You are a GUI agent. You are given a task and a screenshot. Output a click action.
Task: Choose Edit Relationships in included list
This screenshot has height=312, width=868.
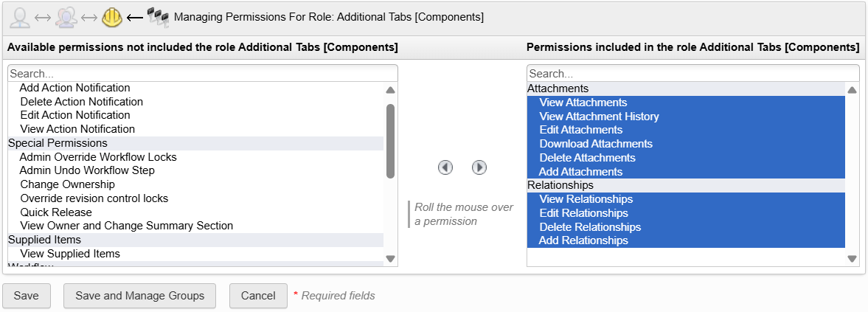583,213
